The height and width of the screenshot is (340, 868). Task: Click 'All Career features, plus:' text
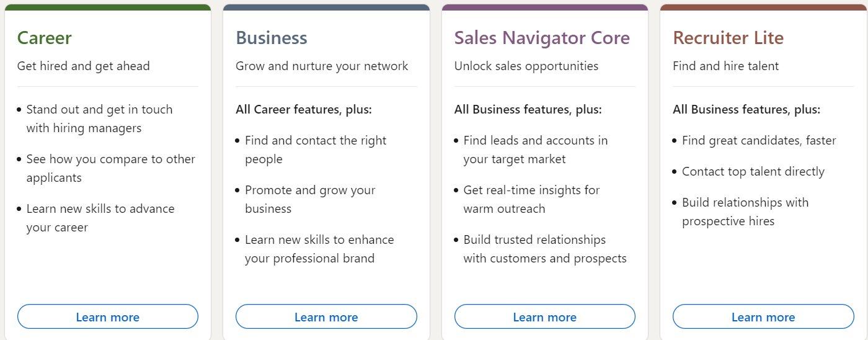pos(304,109)
